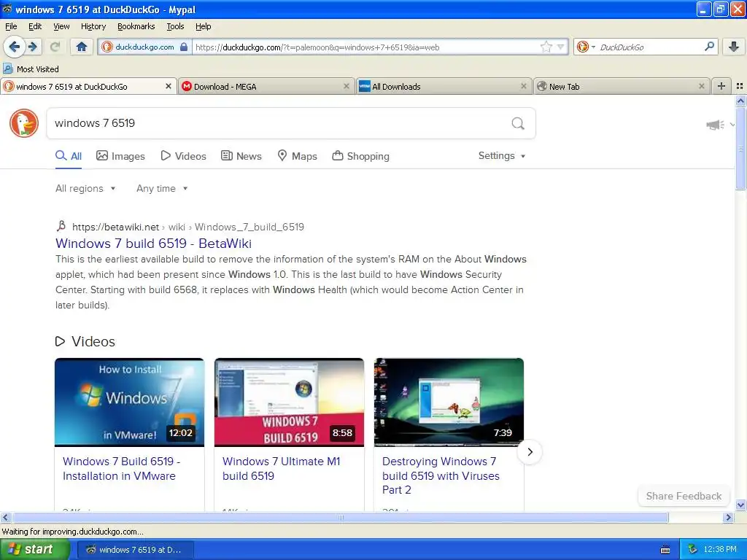This screenshot has width=747, height=560.
Task: Open the Any time filter dropdown
Action: pos(162,189)
